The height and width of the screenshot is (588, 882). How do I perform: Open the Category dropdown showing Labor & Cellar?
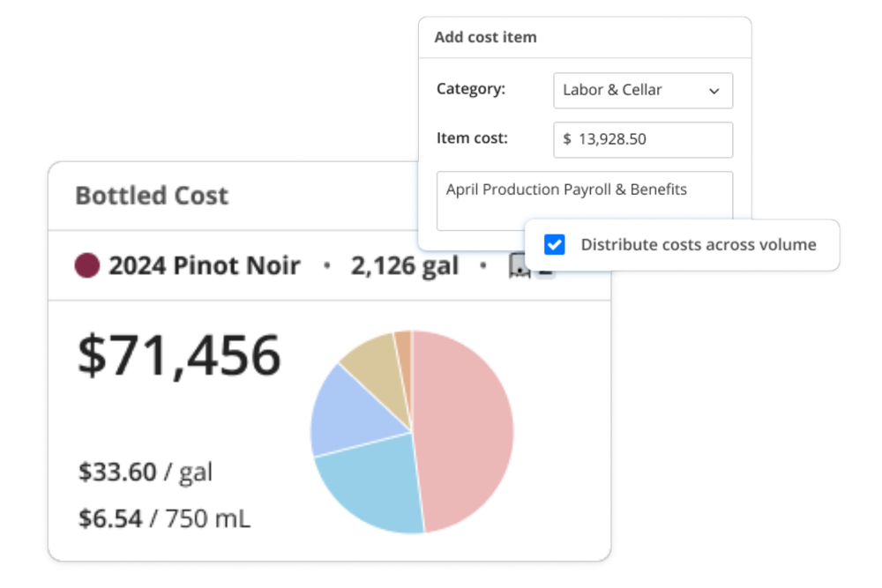pyautogui.click(x=643, y=91)
